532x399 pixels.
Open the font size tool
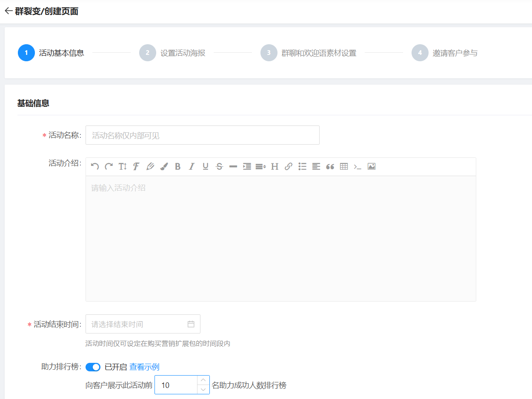coord(123,167)
